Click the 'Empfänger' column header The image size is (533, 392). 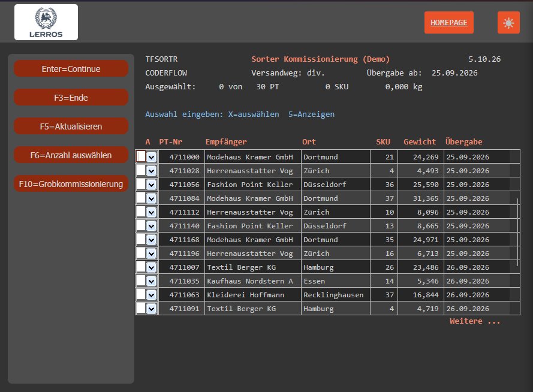226,142
